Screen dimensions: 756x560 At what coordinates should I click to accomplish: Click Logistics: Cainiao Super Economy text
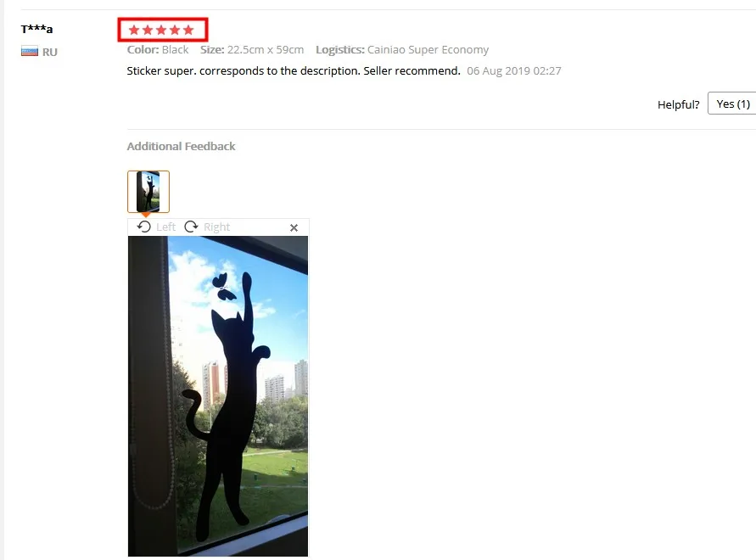click(402, 50)
